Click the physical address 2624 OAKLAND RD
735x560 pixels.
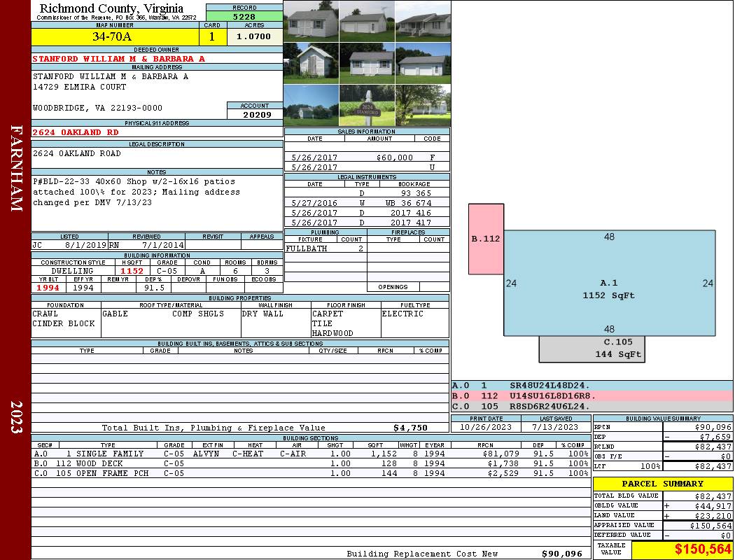pyautogui.click(x=76, y=132)
